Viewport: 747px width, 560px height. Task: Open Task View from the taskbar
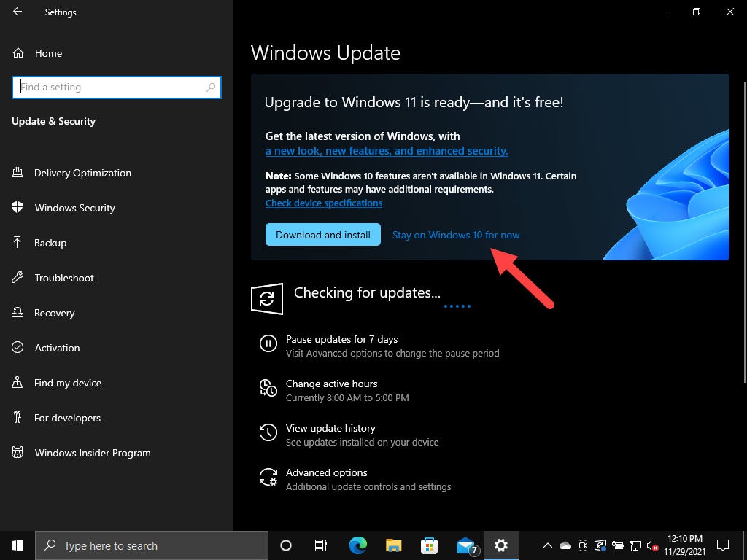320,545
